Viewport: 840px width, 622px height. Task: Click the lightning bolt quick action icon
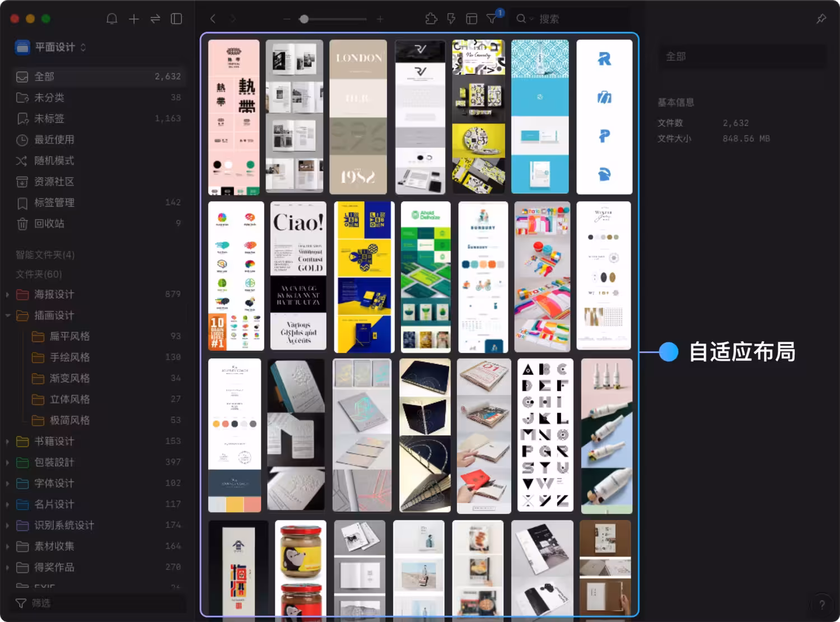(x=451, y=19)
